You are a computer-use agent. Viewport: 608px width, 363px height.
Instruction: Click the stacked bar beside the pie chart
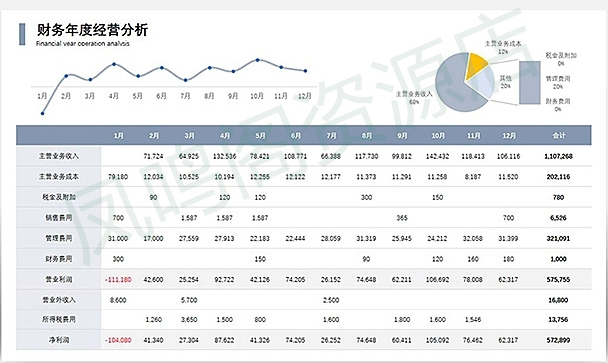click(529, 83)
